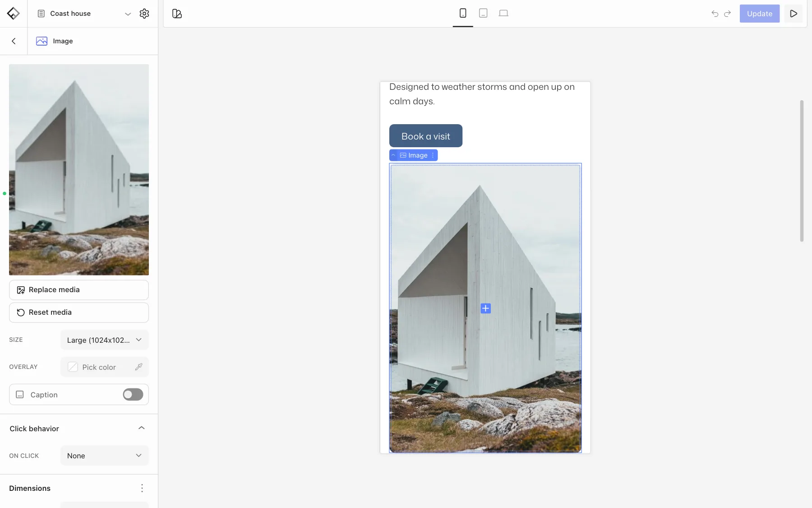Click the canvas vertical scrollbar

tap(802, 171)
